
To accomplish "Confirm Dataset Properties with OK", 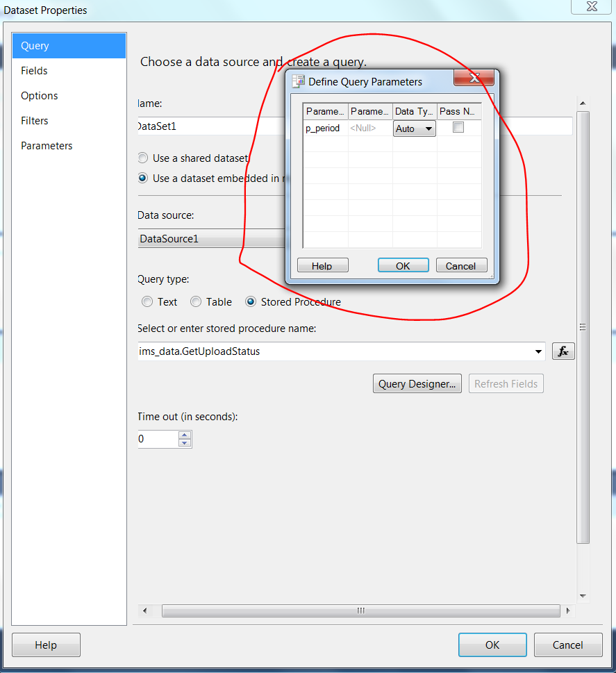I will (x=492, y=645).
